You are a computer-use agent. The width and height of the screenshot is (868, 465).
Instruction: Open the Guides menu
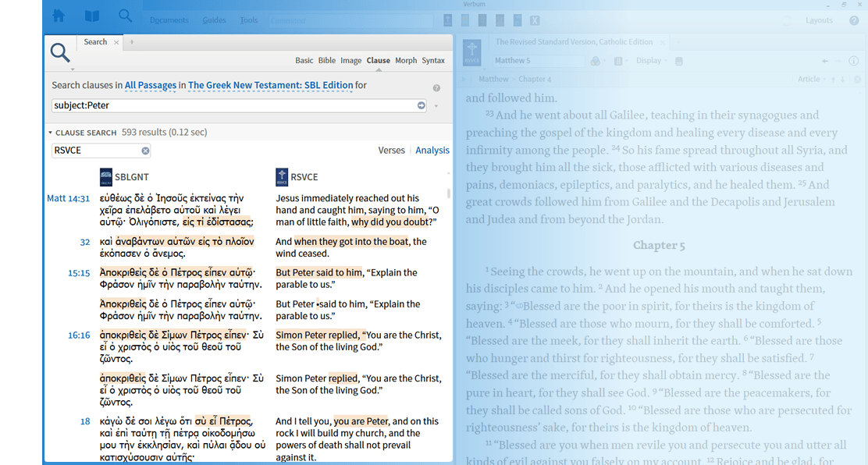coord(214,20)
